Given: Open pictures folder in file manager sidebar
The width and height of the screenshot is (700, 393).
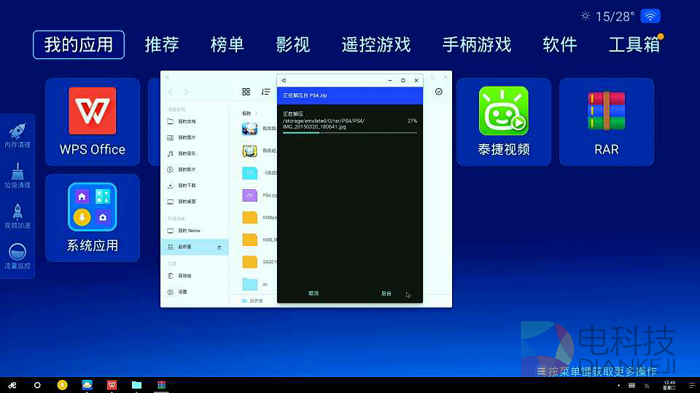Looking at the screenshot, I should coord(195,138).
